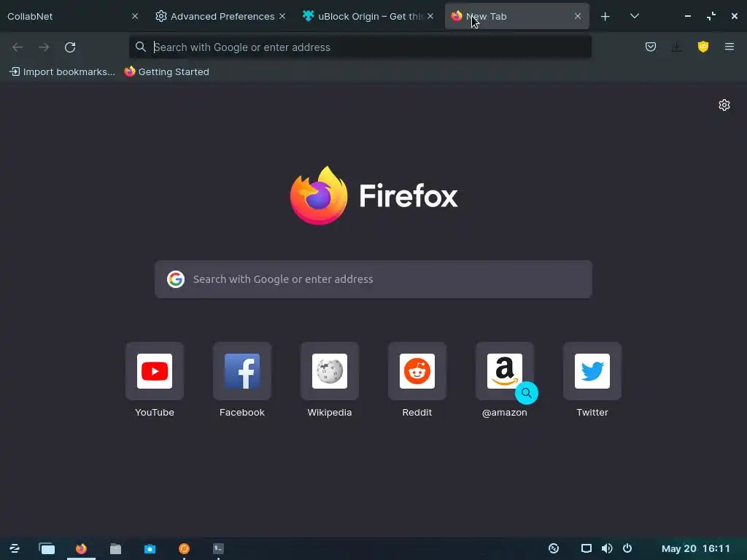Viewport: 747px width, 560px height.
Task: Open the Downloads panel
Action: [676, 47]
